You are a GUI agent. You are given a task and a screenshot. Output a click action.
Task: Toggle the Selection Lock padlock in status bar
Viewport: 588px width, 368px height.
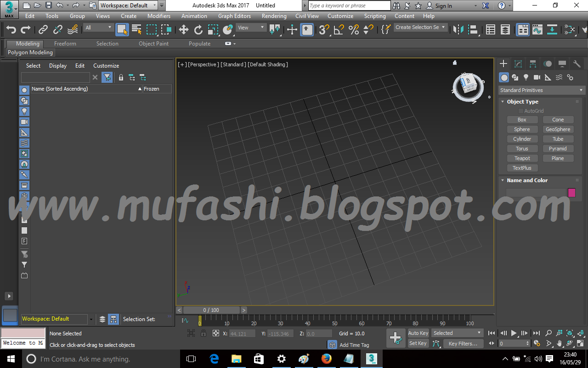204,333
